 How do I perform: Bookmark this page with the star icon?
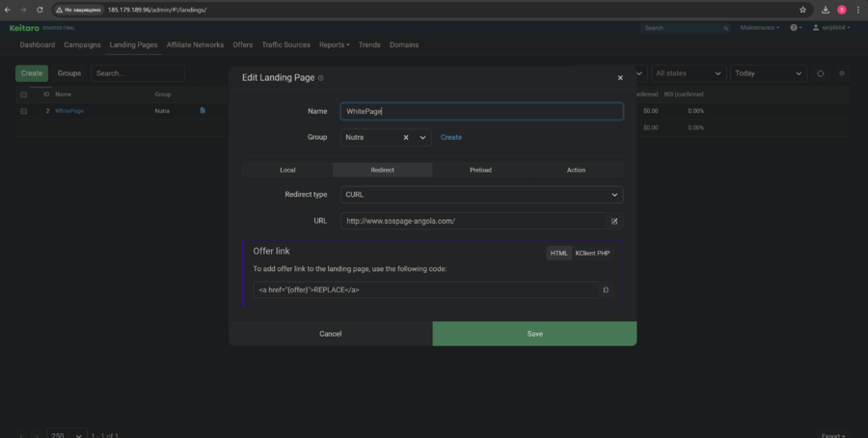tap(802, 10)
